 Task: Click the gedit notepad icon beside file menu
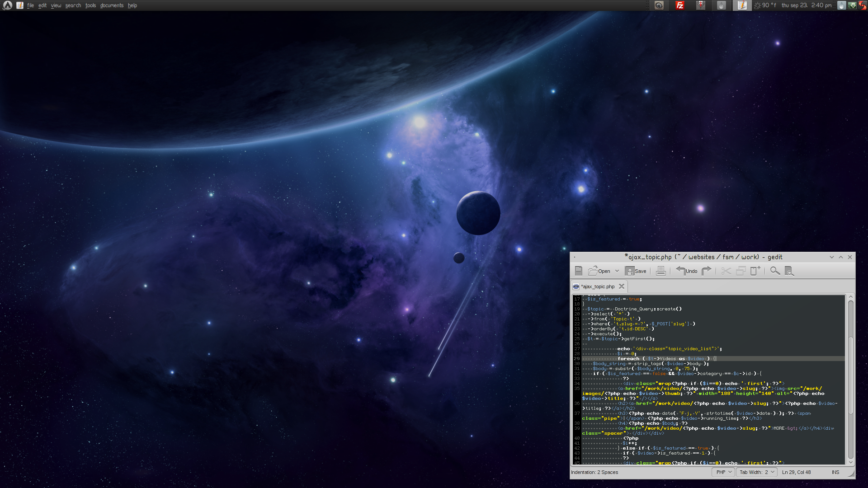(19, 5)
